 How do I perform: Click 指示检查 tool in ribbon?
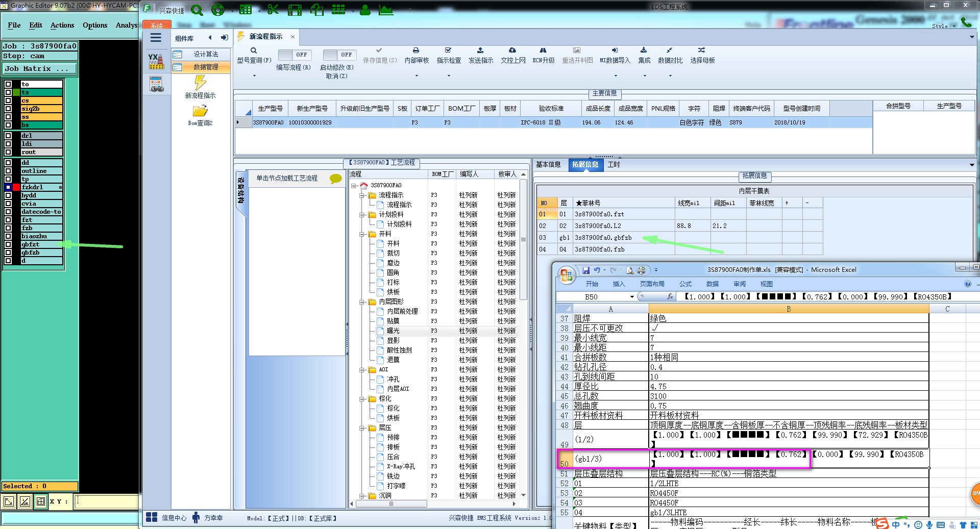tap(449, 56)
